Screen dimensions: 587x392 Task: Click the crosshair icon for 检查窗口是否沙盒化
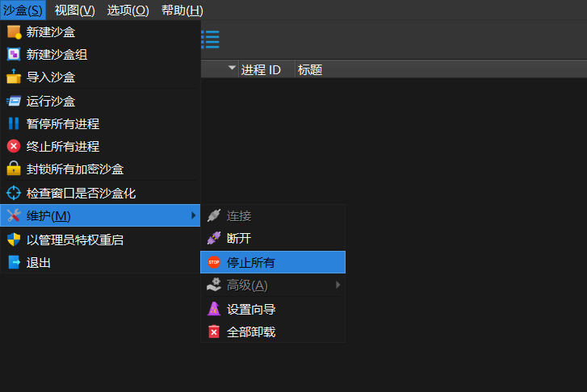coord(14,193)
